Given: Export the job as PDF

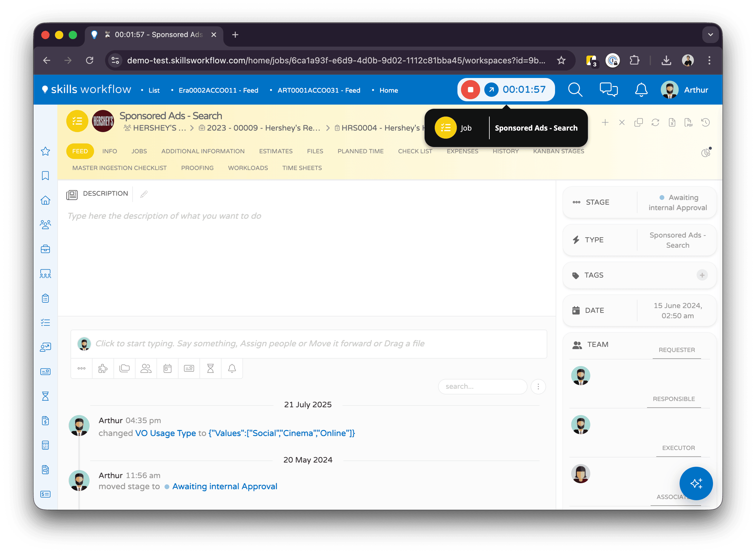Looking at the screenshot, I should pos(688,123).
